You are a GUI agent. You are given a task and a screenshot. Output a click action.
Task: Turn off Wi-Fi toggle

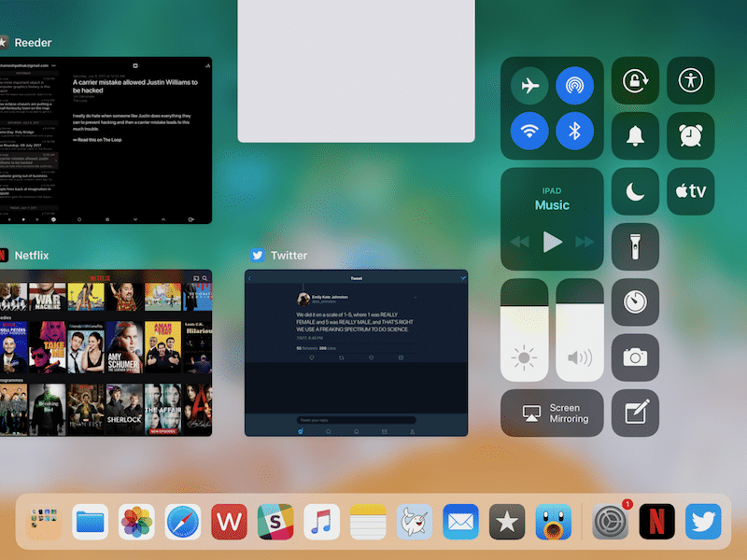[x=529, y=131]
